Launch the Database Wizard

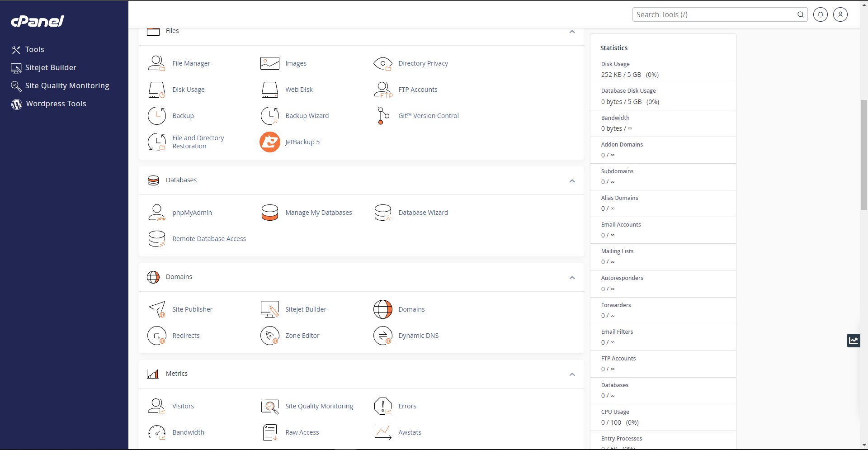[423, 212]
